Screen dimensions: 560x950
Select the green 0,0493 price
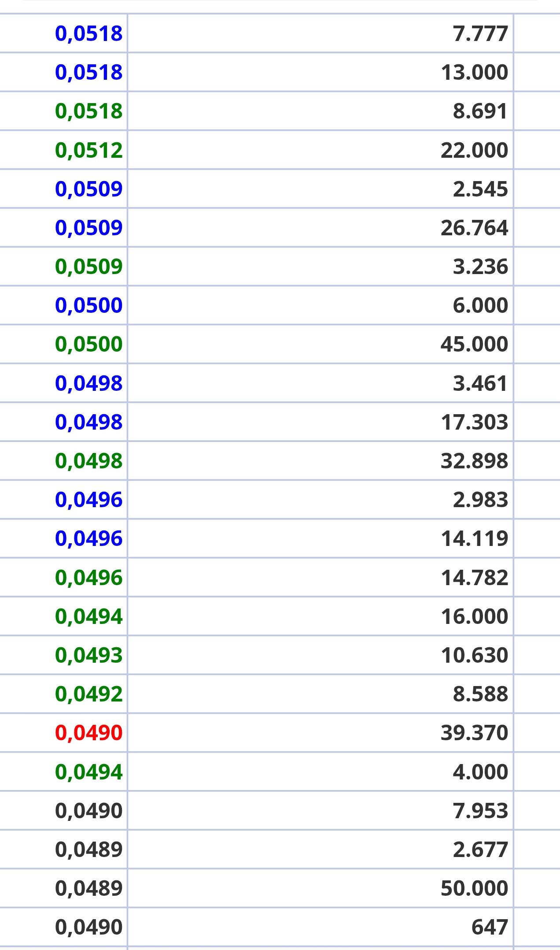[88, 655]
